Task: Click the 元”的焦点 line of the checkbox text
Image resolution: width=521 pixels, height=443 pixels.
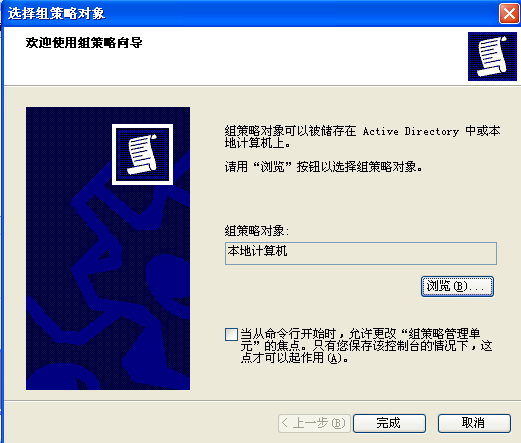Action: pos(366,346)
